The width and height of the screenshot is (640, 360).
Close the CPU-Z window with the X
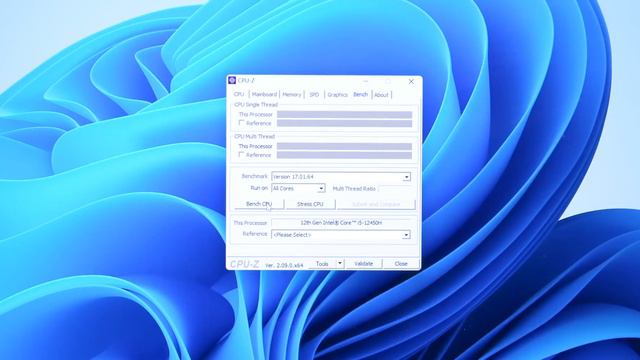(411, 82)
